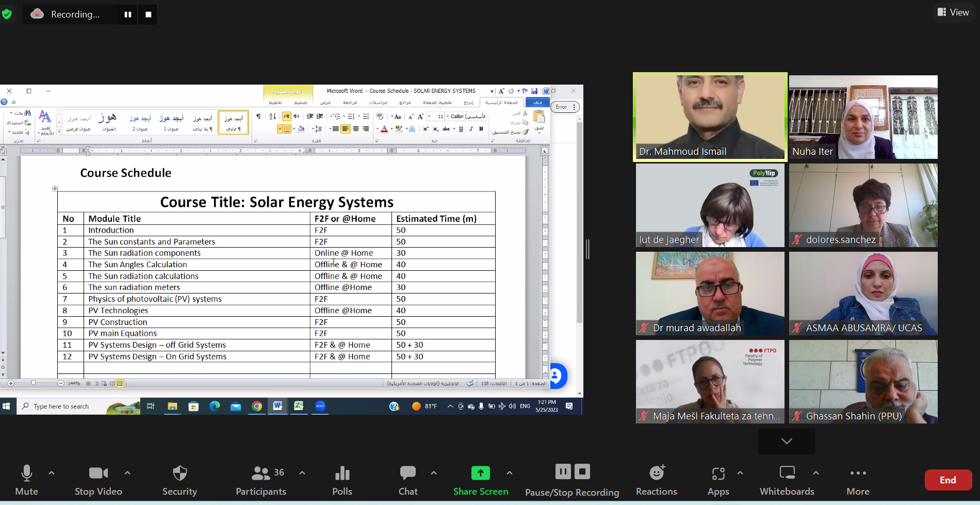Expand video options next to Stop Video
Viewport: 980px width, 505px height.
[x=127, y=473]
